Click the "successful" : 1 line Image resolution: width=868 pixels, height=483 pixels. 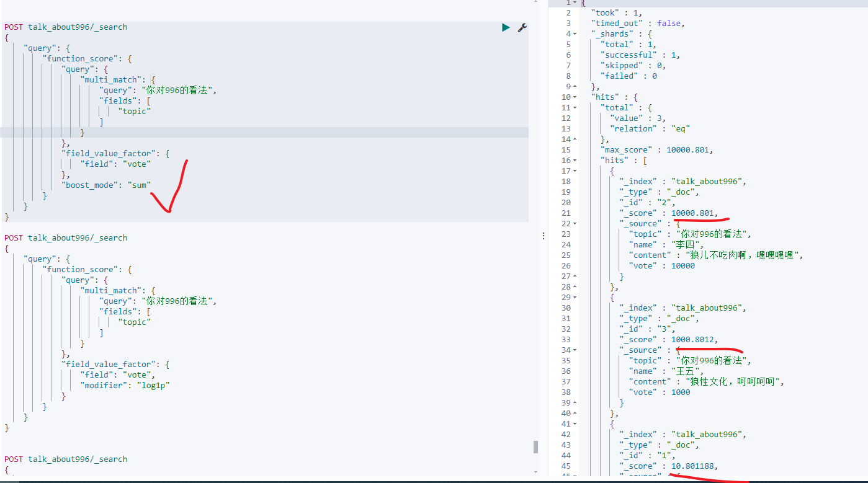click(640, 55)
